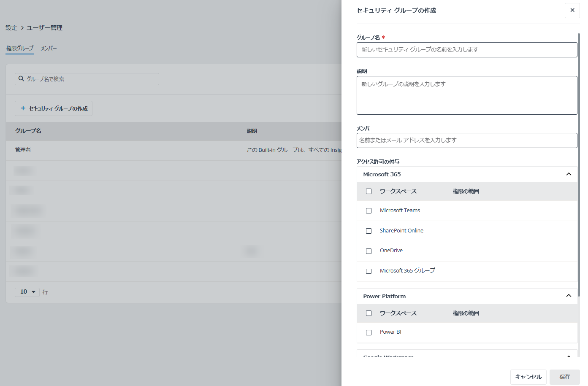Collapse the Microsoft 365 section
This screenshot has width=588, height=386.
click(569, 174)
